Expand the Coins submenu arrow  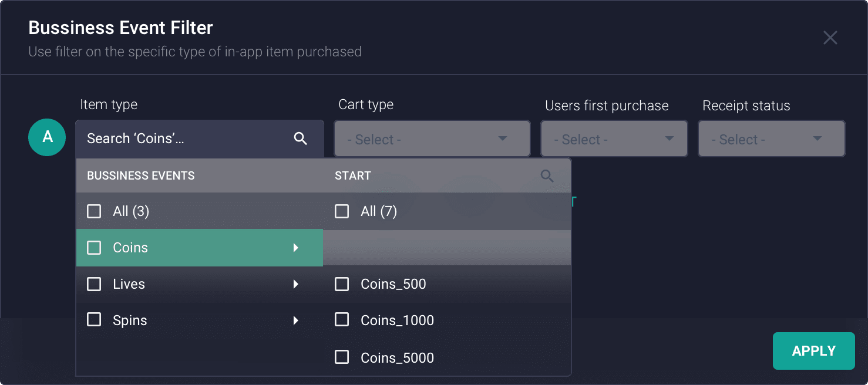(296, 247)
